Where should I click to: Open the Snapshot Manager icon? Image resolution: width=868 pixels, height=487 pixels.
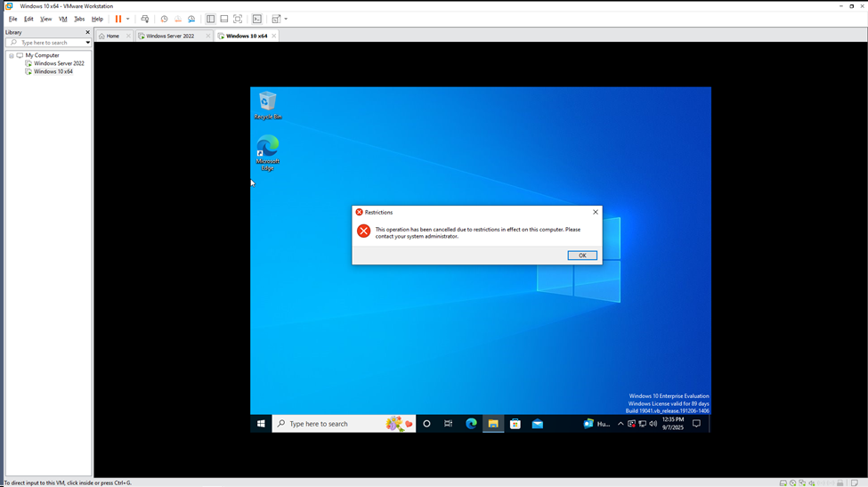click(191, 19)
